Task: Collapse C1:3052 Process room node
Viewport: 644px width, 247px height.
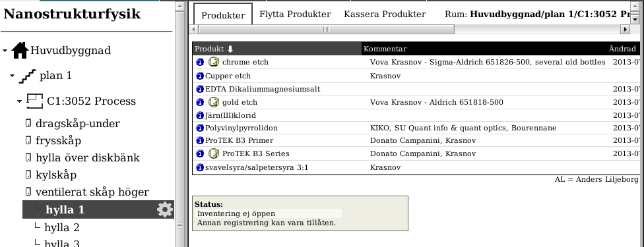Action: click(x=19, y=101)
